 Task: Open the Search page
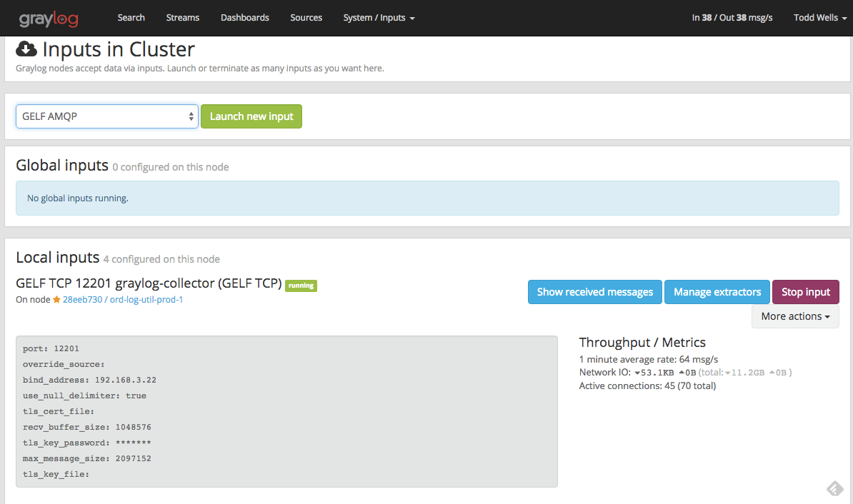click(131, 17)
